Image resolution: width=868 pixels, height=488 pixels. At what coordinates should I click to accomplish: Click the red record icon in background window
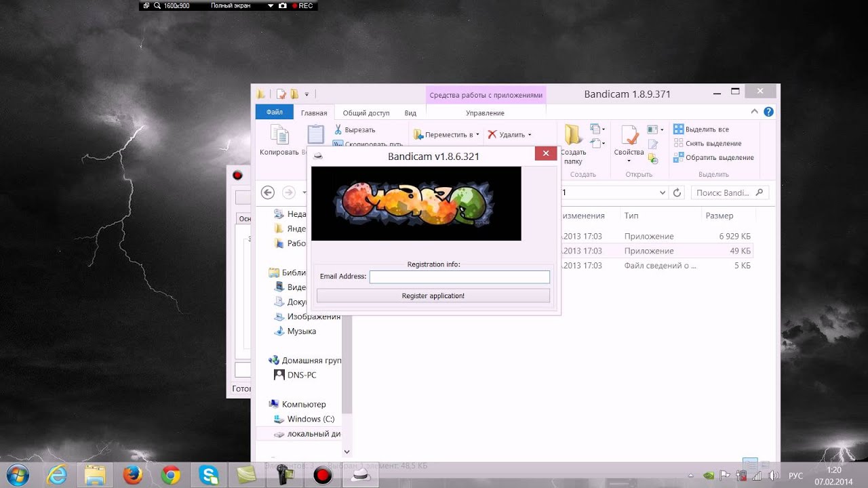(x=237, y=176)
